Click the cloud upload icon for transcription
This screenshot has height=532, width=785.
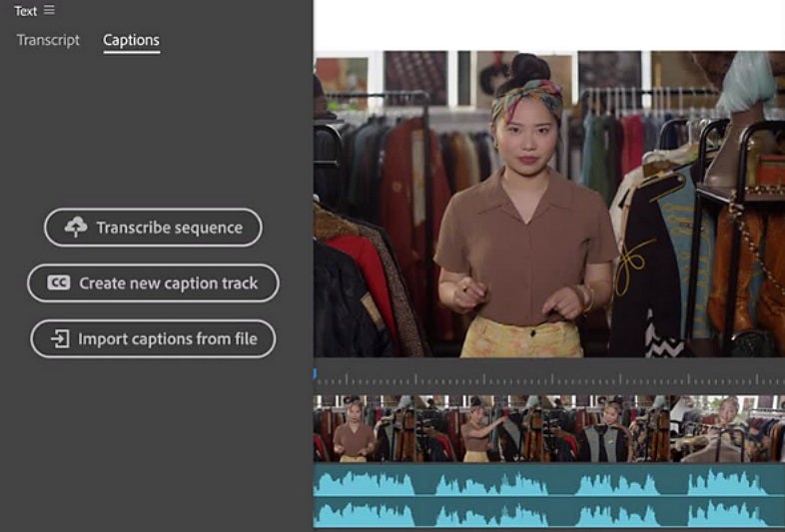(76, 228)
